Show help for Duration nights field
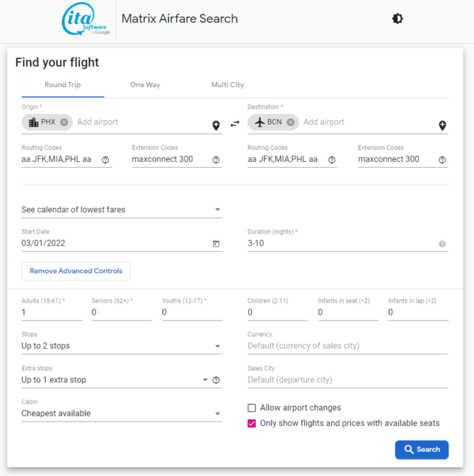 pyautogui.click(x=442, y=244)
